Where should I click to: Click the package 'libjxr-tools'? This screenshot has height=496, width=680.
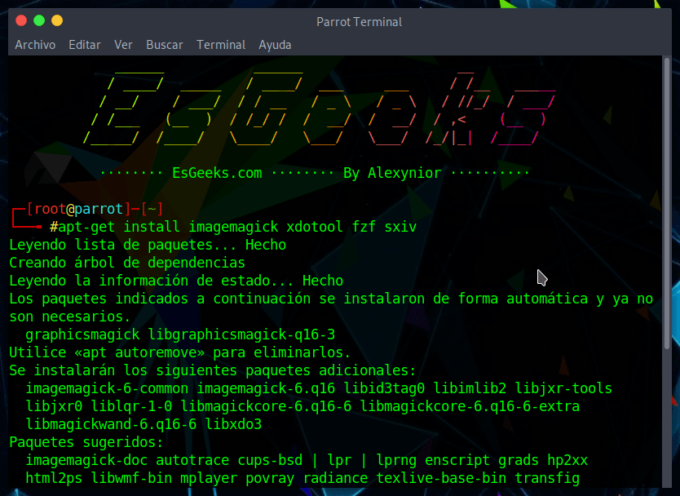coord(563,388)
